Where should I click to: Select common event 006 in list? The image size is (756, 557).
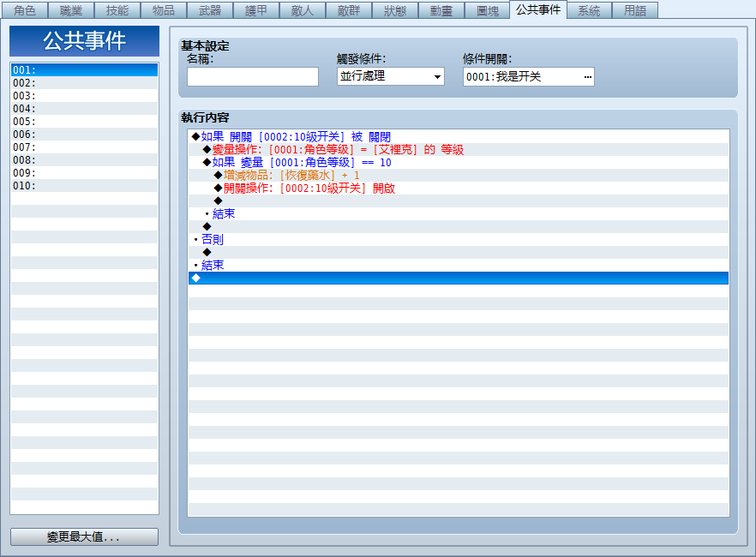[84, 135]
